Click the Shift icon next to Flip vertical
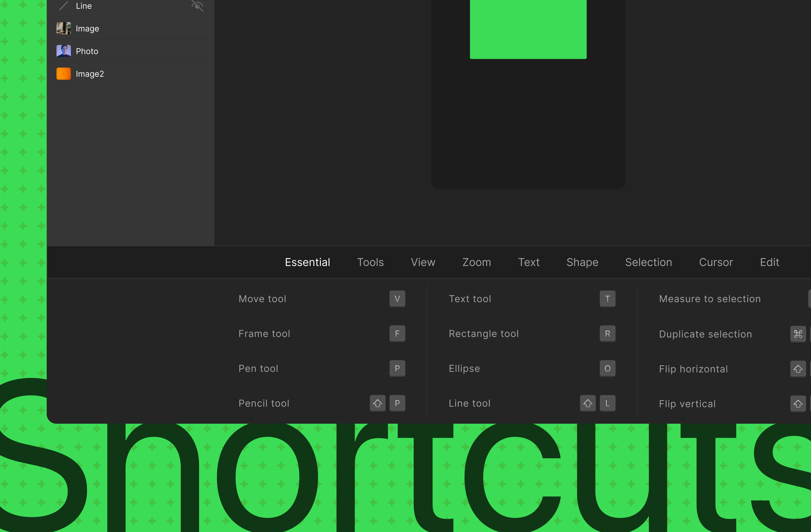The height and width of the screenshot is (532, 811). (798, 404)
